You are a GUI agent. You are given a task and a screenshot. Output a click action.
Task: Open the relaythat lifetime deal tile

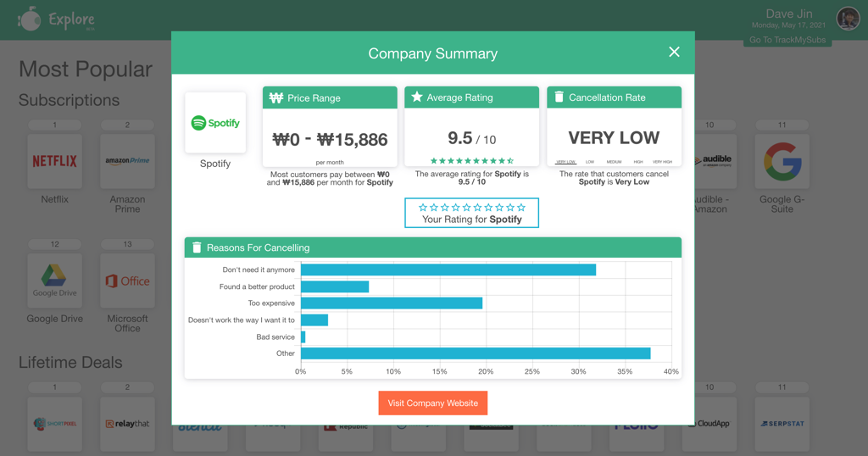coord(127,423)
